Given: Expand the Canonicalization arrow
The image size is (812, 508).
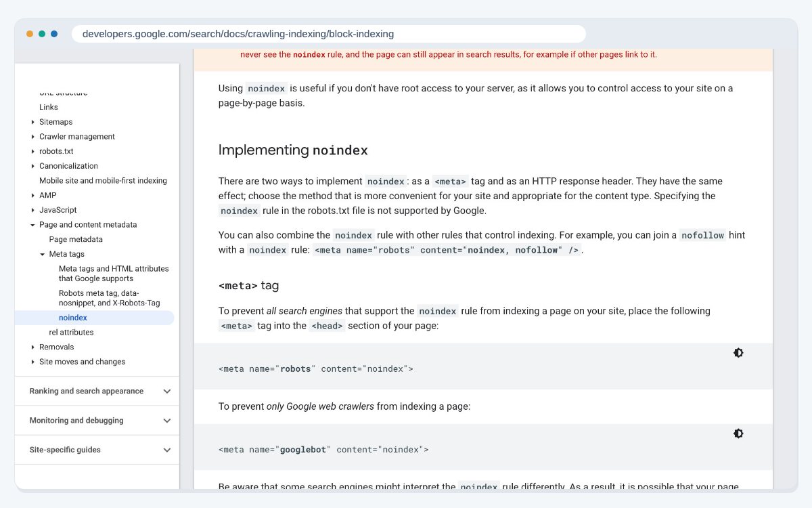Looking at the screenshot, I should [x=33, y=166].
